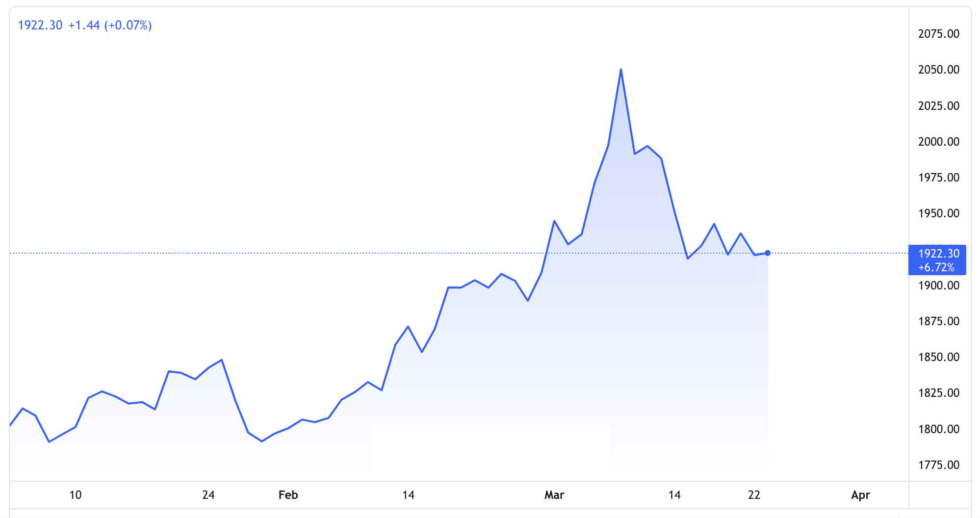Click the peak of the chart near 2050
The height and width of the screenshot is (518, 980).
[621, 70]
